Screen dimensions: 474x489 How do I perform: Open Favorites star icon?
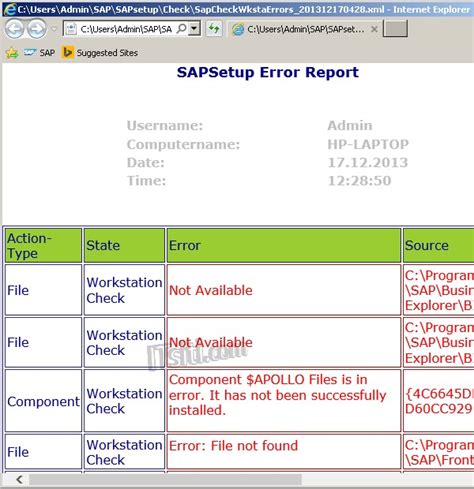coord(12,53)
